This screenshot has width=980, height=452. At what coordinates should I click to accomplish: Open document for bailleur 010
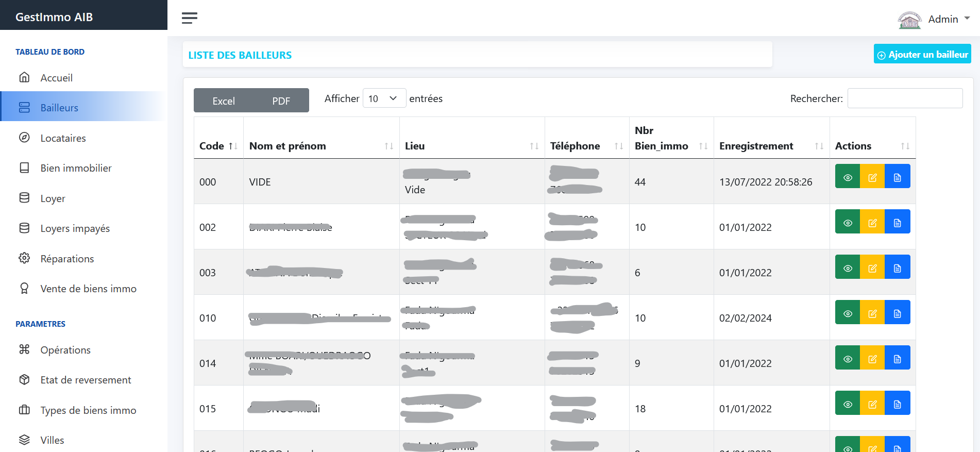[x=898, y=312]
